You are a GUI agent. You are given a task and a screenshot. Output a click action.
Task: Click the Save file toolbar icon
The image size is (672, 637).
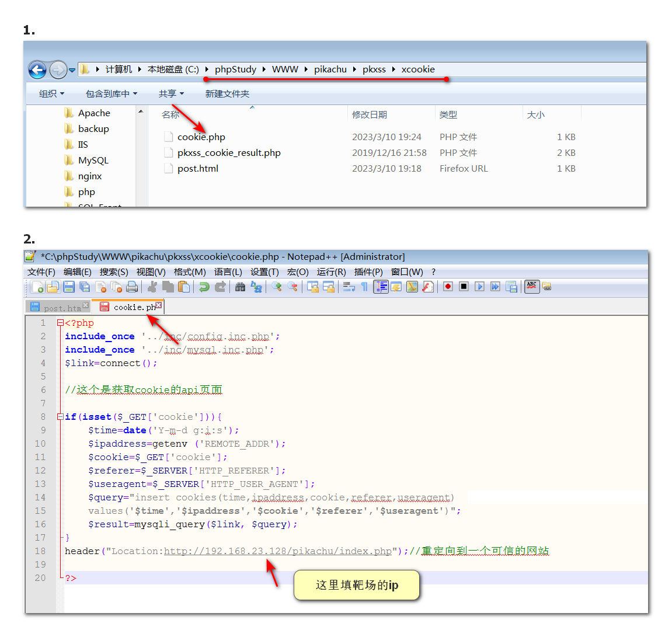click(x=69, y=287)
